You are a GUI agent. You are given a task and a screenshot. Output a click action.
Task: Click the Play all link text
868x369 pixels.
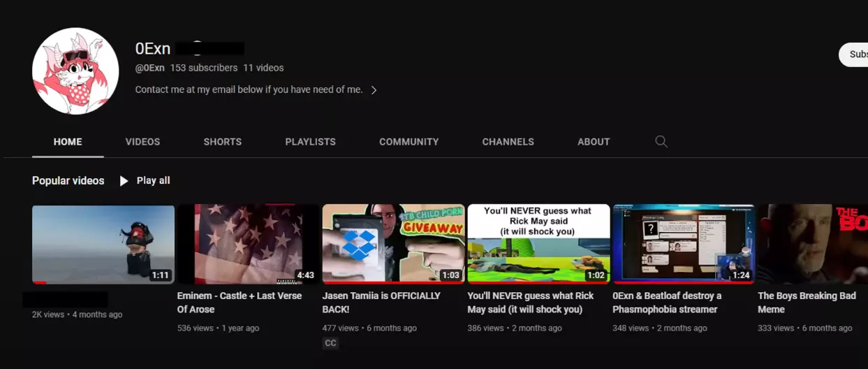pyautogui.click(x=153, y=180)
